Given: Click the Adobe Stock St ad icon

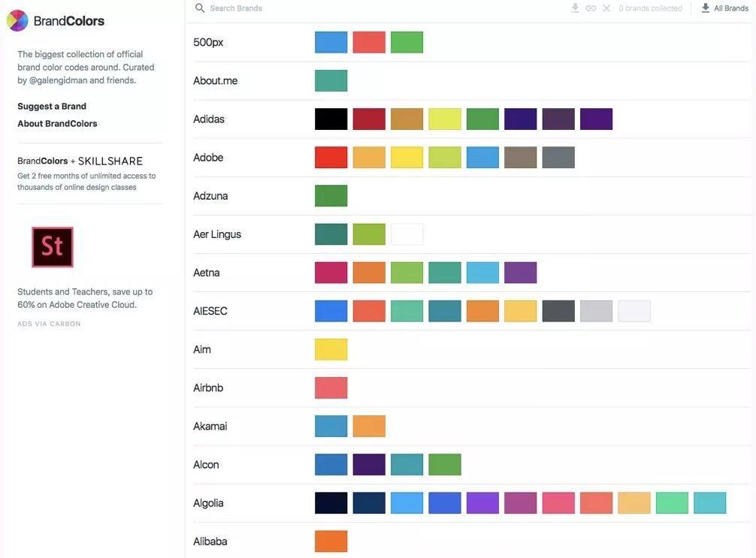Looking at the screenshot, I should tap(53, 247).
